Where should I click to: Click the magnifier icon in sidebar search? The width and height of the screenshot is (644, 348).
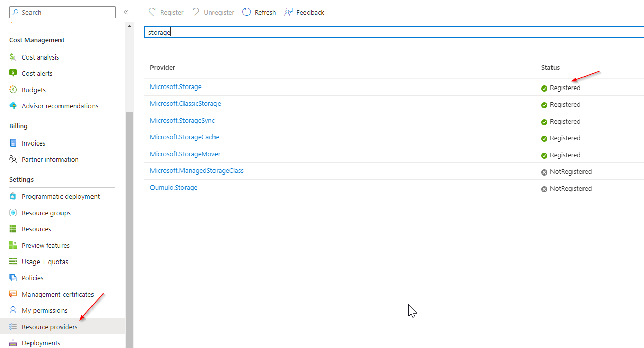[16, 12]
